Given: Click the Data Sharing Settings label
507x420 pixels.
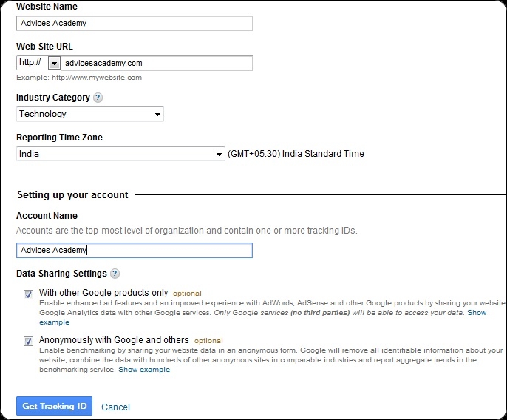Looking at the screenshot, I should coord(61,274).
